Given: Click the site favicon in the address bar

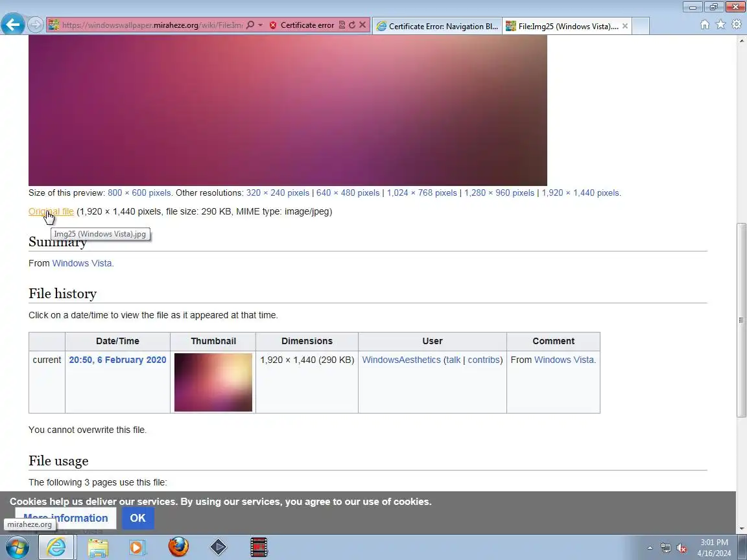Looking at the screenshot, I should coord(54,25).
